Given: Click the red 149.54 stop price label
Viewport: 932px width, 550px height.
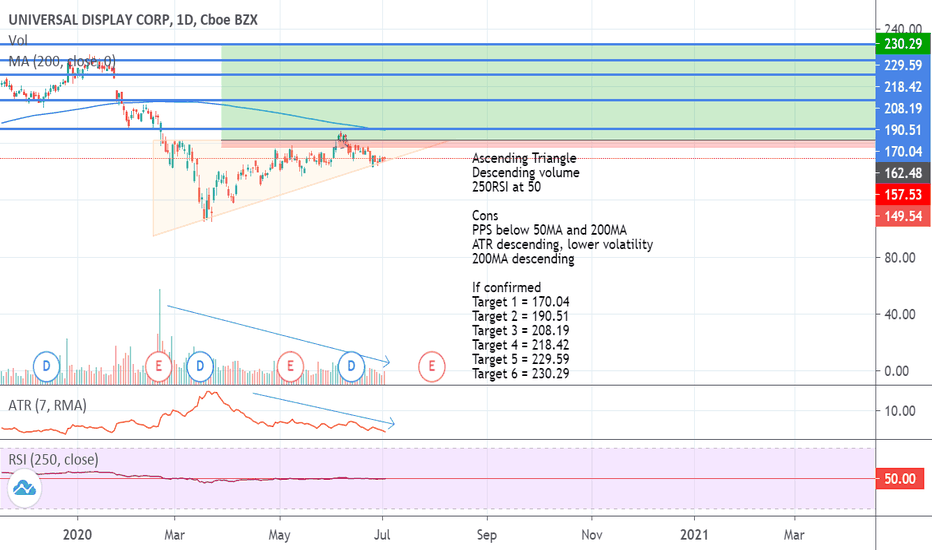Looking at the screenshot, I should 903,216.
